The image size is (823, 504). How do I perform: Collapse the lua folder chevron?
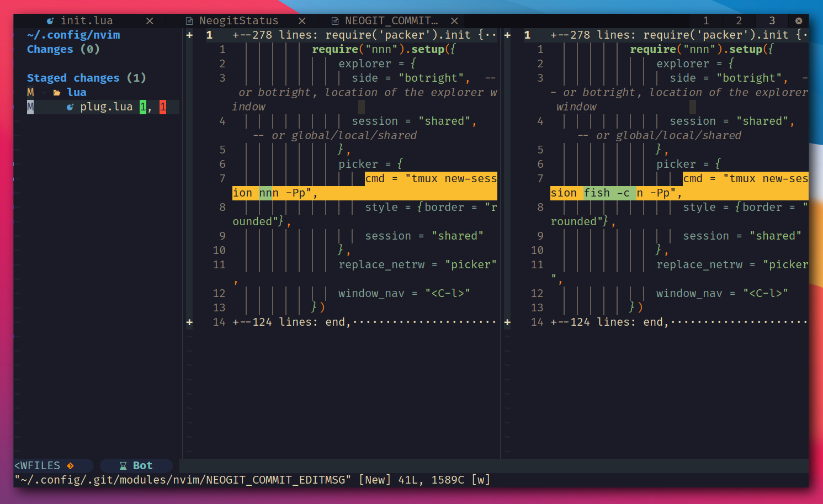pyautogui.click(x=44, y=93)
